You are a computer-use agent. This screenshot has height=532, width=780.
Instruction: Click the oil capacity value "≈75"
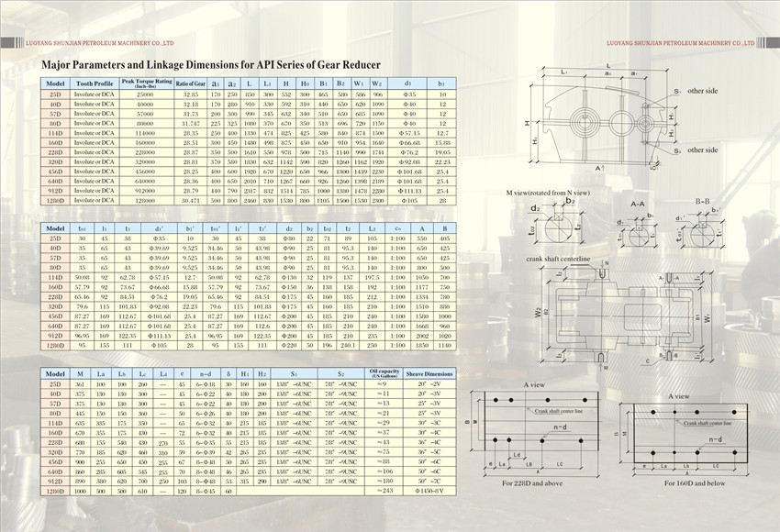384,452
